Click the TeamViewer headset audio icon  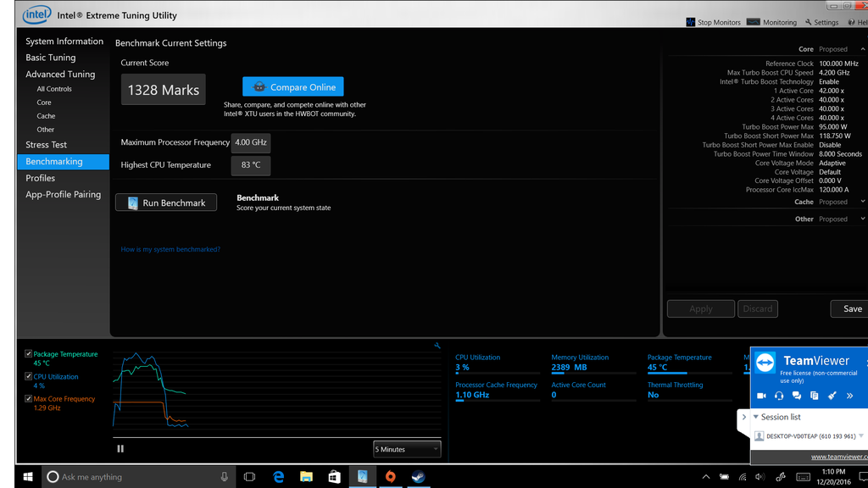[779, 396]
